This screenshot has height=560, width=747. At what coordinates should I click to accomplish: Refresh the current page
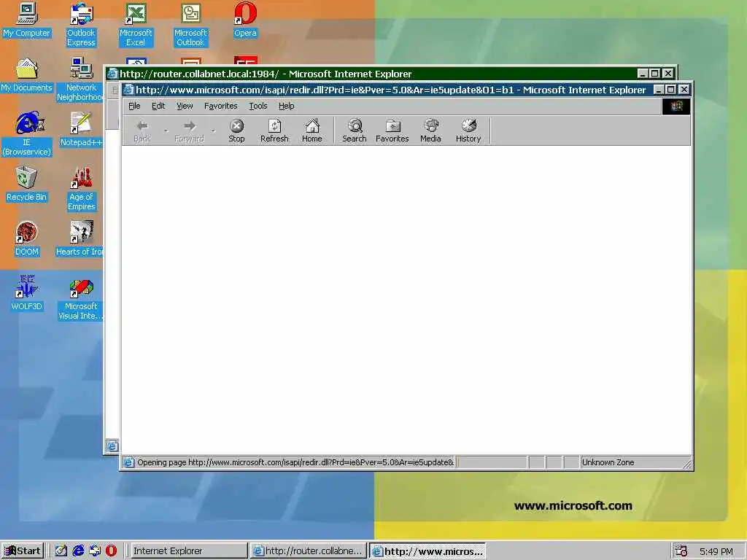click(x=274, y=131)
